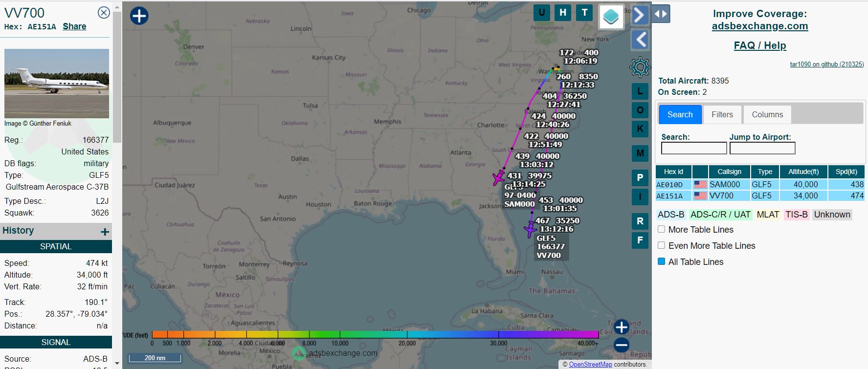This screenshot has height=369, width=868.
Task: Toggle the T map button
Action: (x=584, y=13)
